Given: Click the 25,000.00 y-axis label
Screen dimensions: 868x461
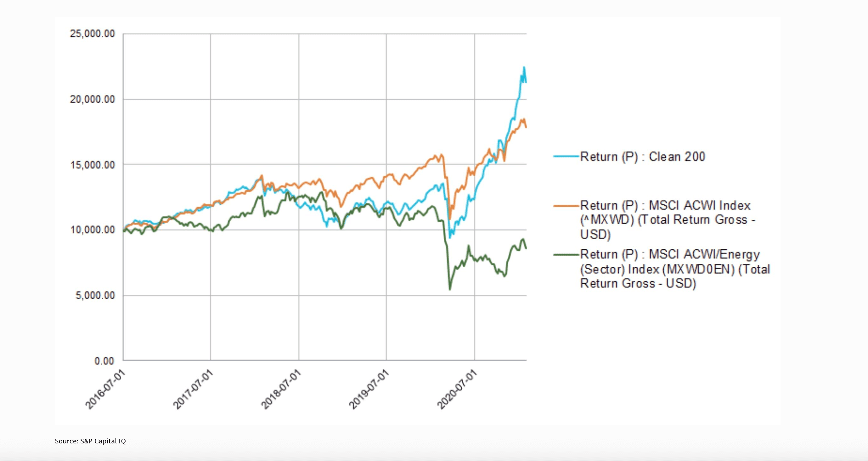Looking at the screenshot, I should [92, 34].
